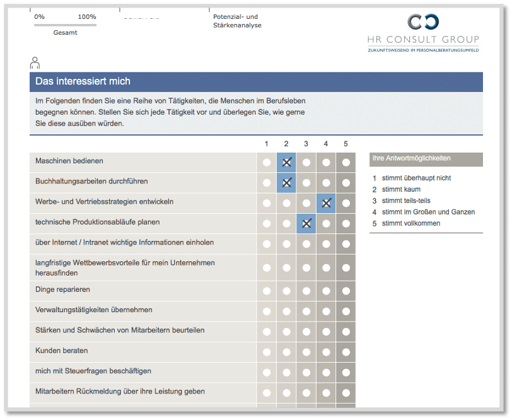Choose option 4 for Dinge reparieren
The height and width of the screenshot is (420, 512).
tap(326, 291)
